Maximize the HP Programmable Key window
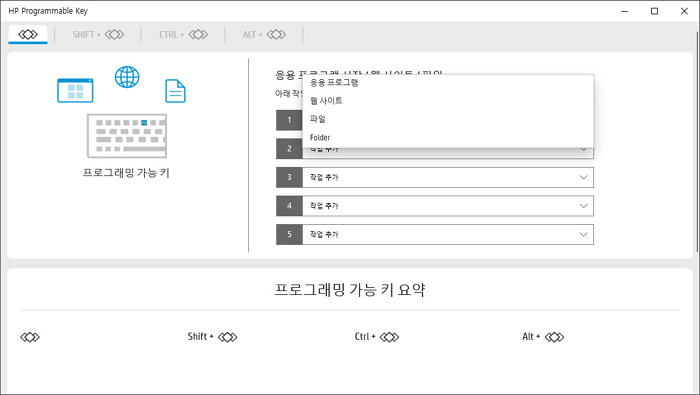 [x=654, y=11]
